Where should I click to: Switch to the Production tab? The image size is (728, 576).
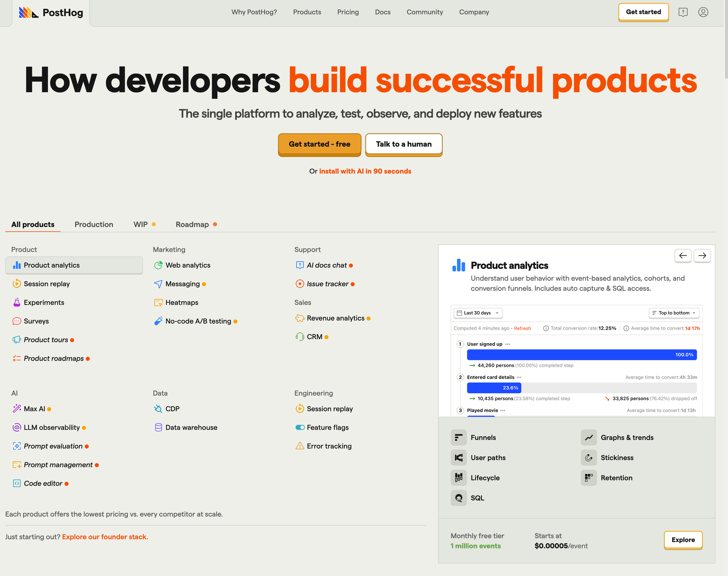pyautogui.click(x=94, y=225)
